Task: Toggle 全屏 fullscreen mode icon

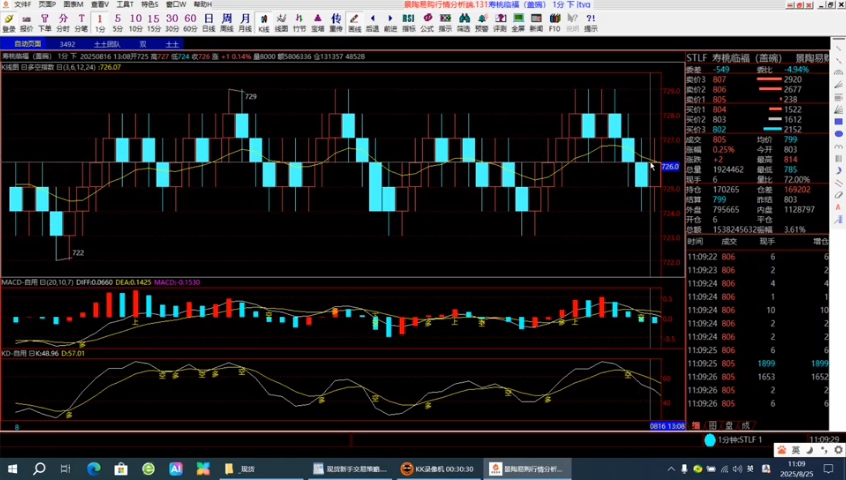Action: 518,23
